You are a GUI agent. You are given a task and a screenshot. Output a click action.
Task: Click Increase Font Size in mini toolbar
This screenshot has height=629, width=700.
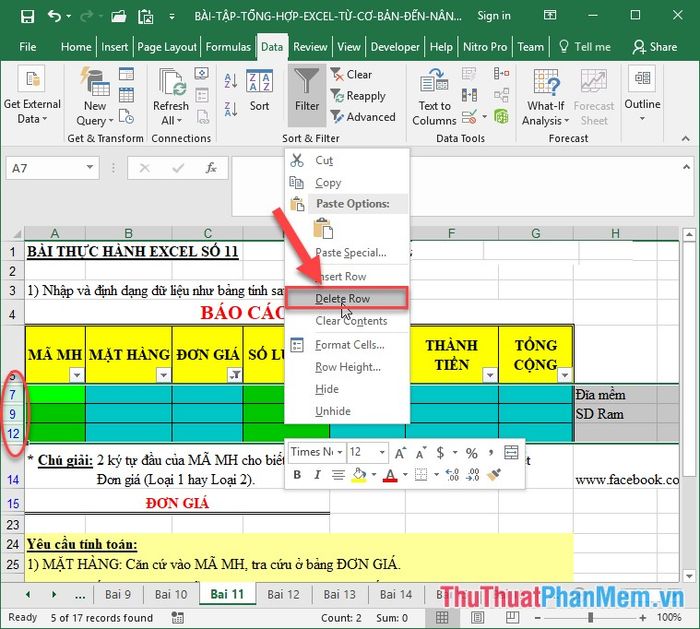pyautogui.click(x=401, y=452)
